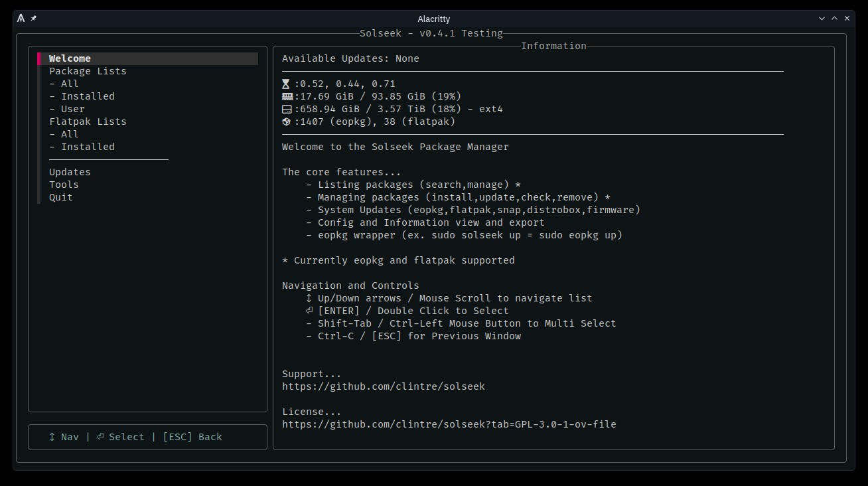868x486 pixels.
Task: Click the Enter key Select icon in footer
Action: coord(100,437)
